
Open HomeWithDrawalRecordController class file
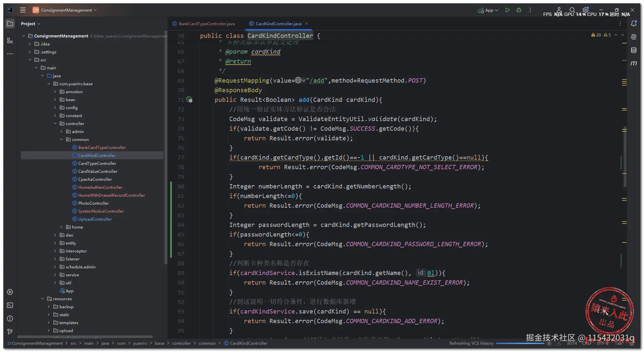point(111,195)
